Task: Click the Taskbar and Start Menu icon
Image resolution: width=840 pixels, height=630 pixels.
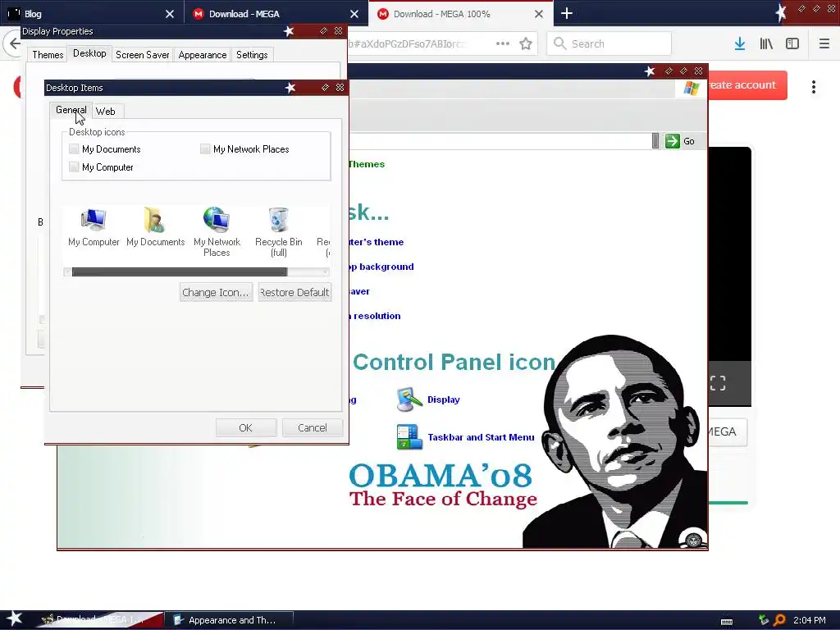Action: pyautogui.click(x=409, y=436)
